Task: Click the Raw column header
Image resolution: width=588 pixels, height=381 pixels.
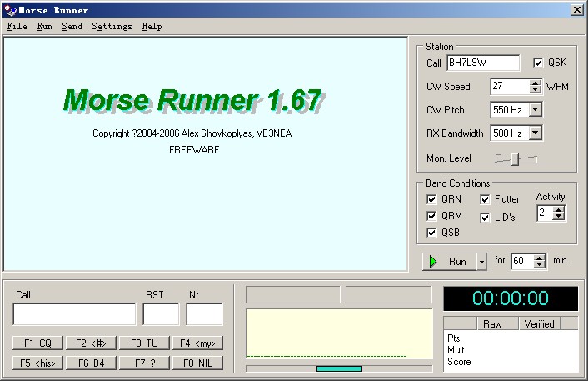Action: click(497, 323)
